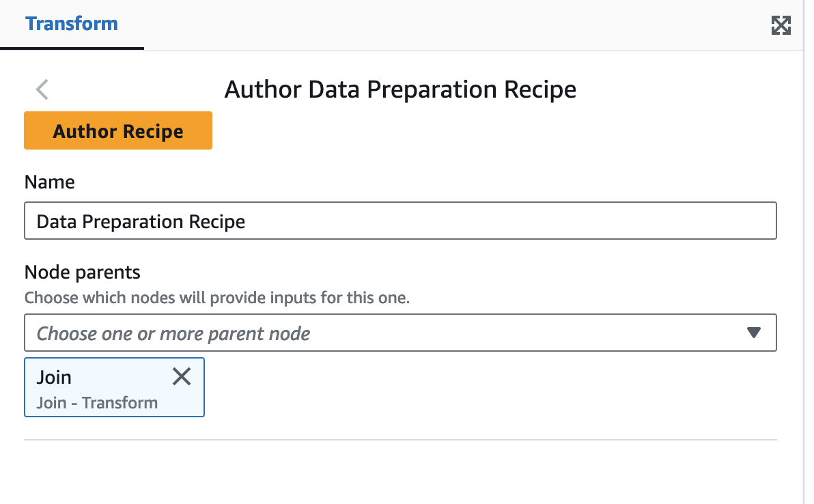814x504 pixels.
Task: Click the Author Data Preparation Recipe heading
Action: 400,89
